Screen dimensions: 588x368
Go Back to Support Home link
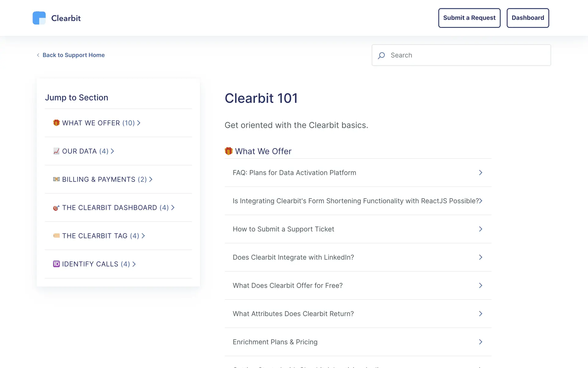[x=73, y=55]
